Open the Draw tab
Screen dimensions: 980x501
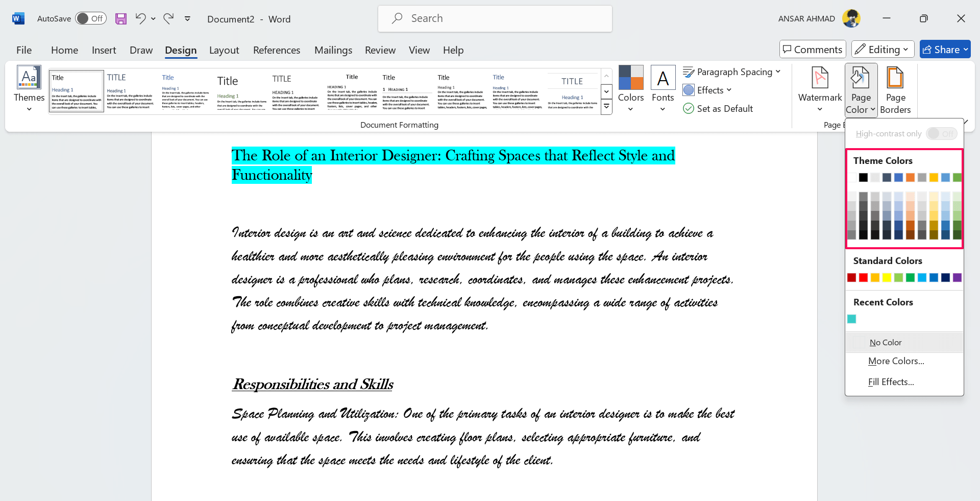(141, 50)
